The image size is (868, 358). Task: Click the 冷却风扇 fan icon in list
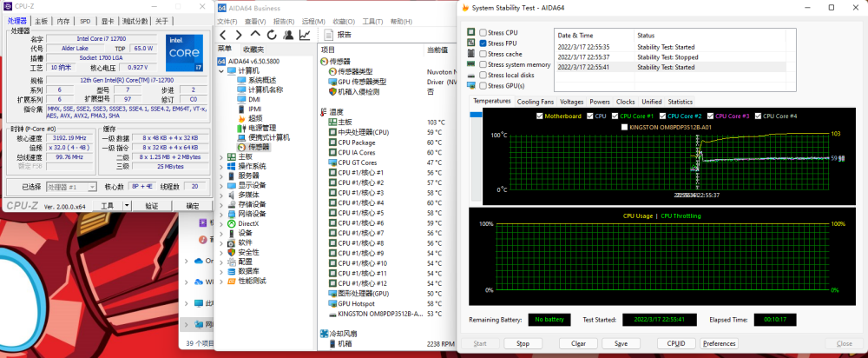click(325, 333)
